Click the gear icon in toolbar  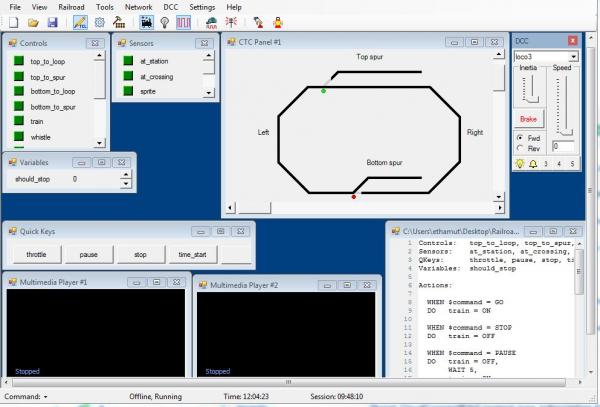tap(100, 21)
